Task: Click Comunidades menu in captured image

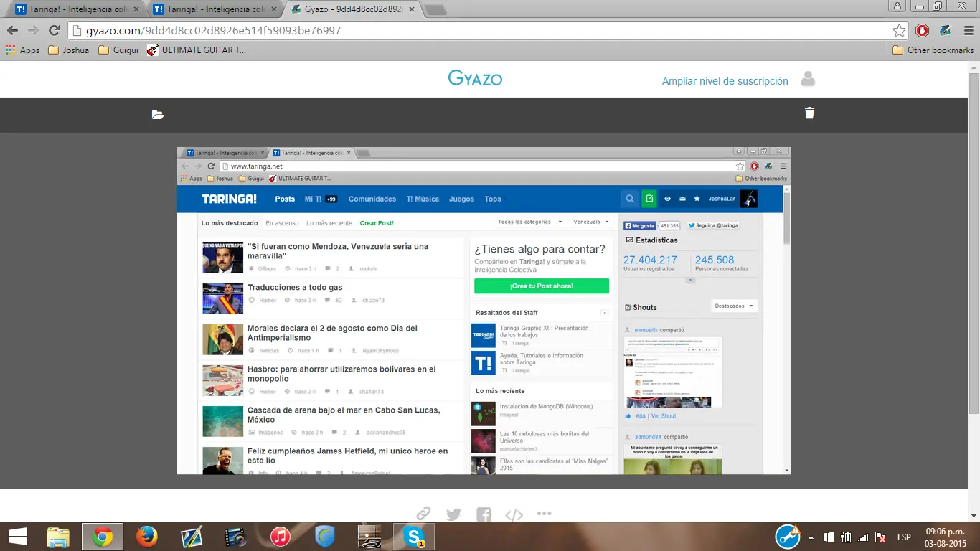Action: [x=372, y=199]
